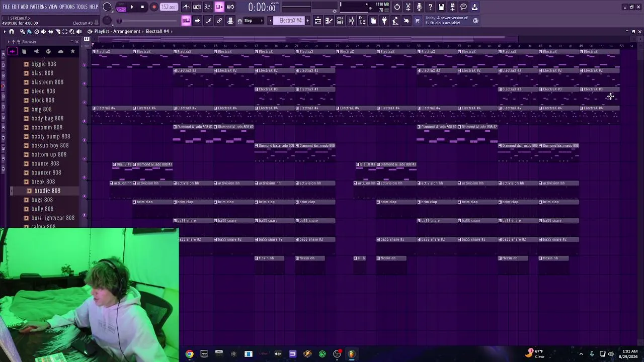Select the Paint brush tool in playlist

coord(29,32)
